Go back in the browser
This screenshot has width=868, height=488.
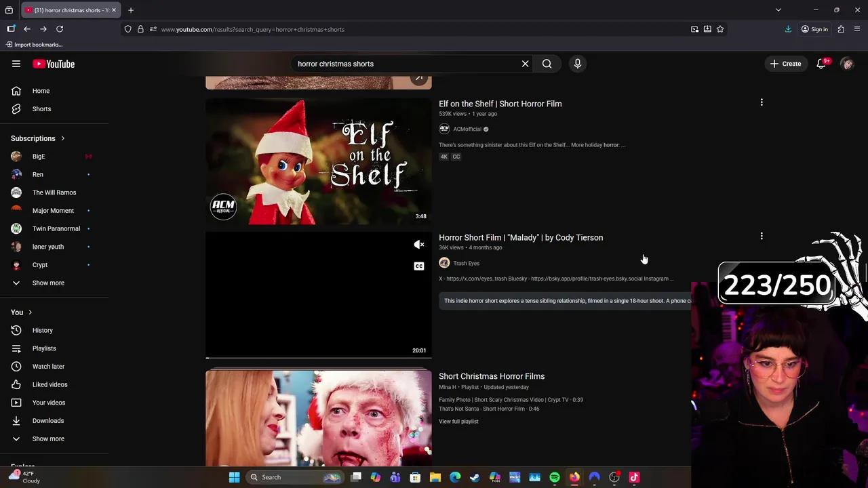(26, 29)
